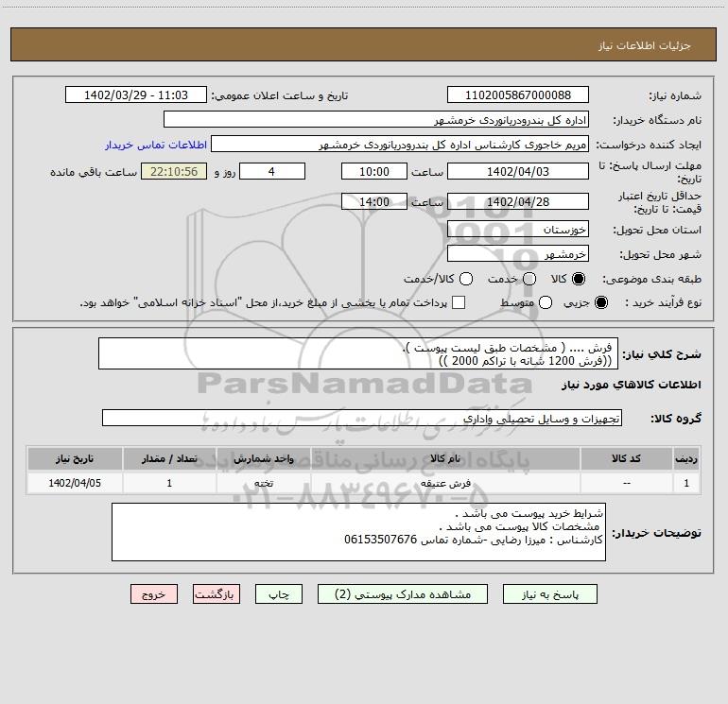Screen dimensions: 728x704
Task: Click the خروج exit button
Action: click(x=154, y=594)
